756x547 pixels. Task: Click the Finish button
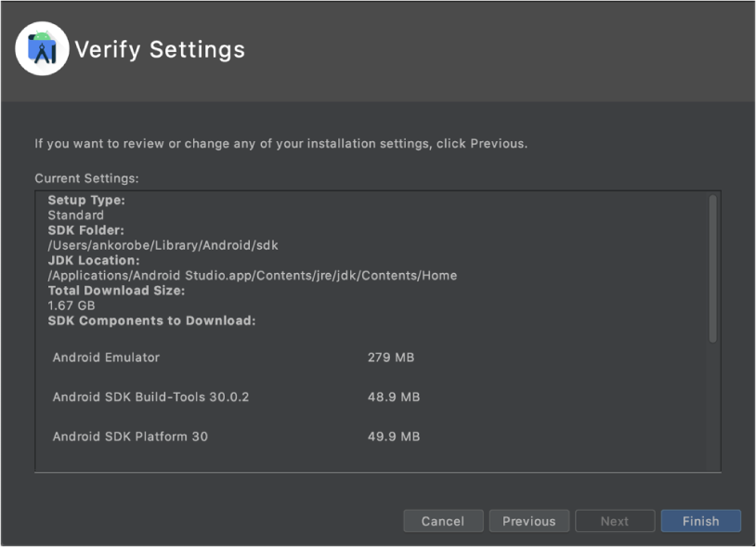tap(700, 521)
